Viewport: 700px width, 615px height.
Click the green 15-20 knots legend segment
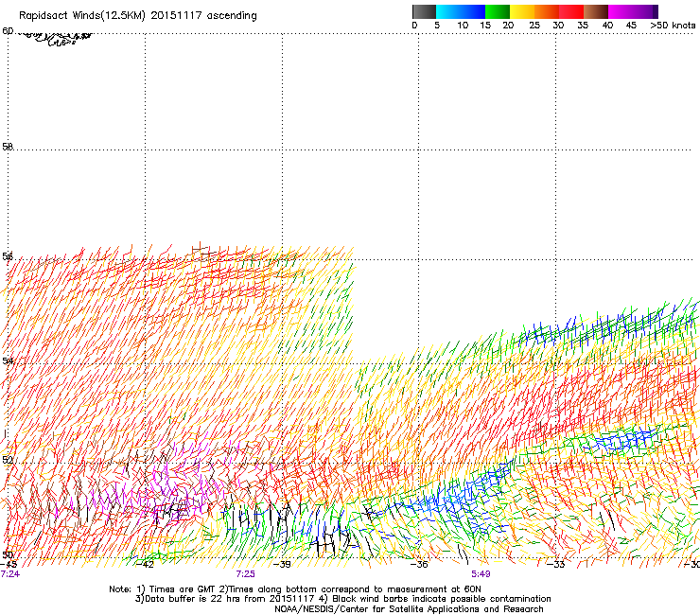pyautogui.click(x=497, y=11)
